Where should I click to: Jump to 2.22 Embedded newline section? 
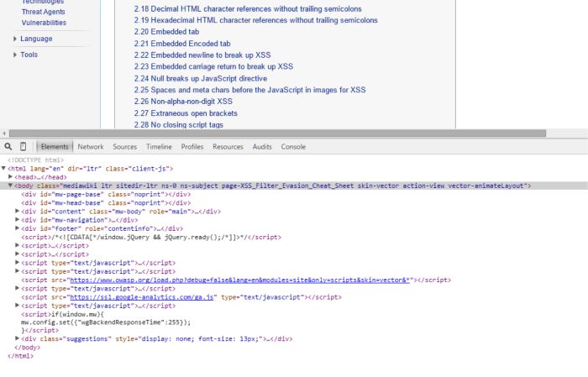tap(202, 55)
